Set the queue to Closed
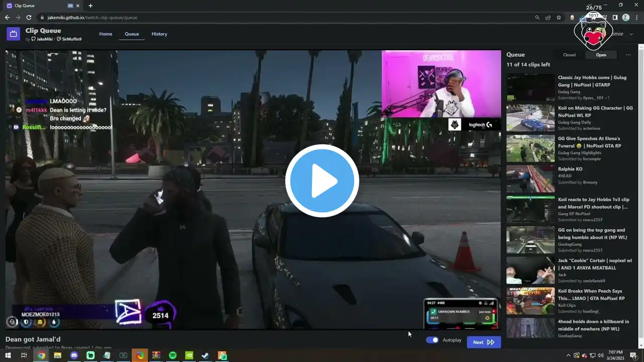 [x=569, y=55]
